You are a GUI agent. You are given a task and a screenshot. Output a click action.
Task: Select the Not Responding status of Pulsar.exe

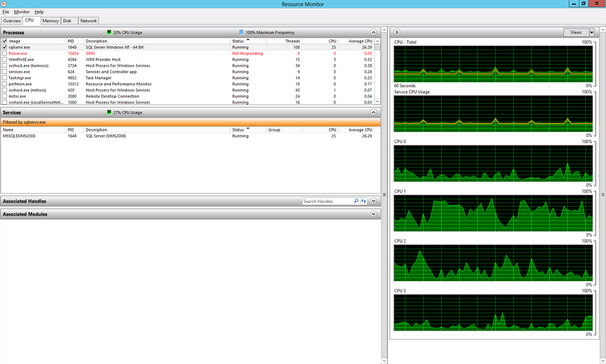point(247,53)
